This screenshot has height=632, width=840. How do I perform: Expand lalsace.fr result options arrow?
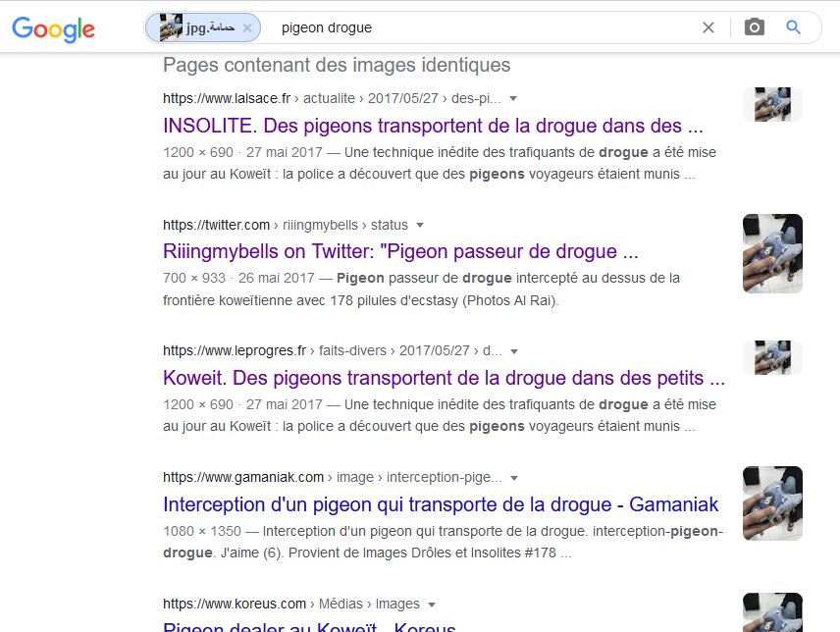coord(513,99)
